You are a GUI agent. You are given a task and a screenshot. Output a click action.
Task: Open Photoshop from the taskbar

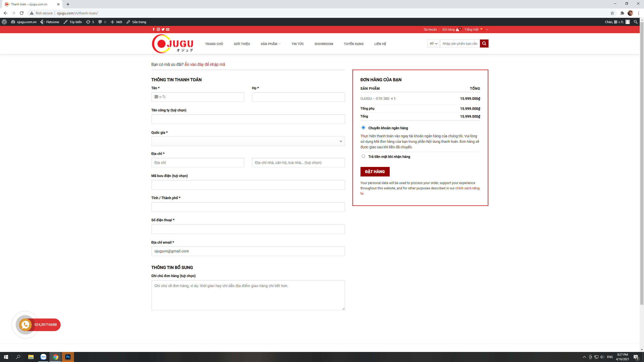68,357
